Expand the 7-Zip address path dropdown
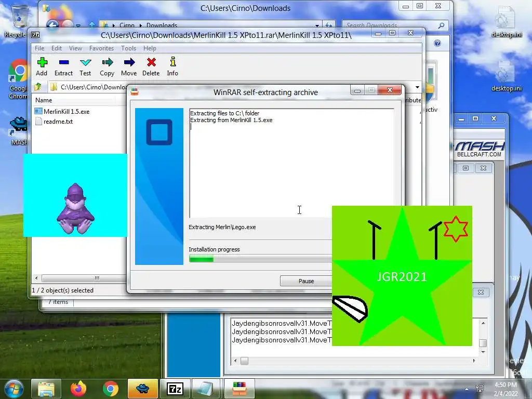Image resolution: width=532 pixels, height=399 pixels. pyautogui.click(x=417, y=87)
